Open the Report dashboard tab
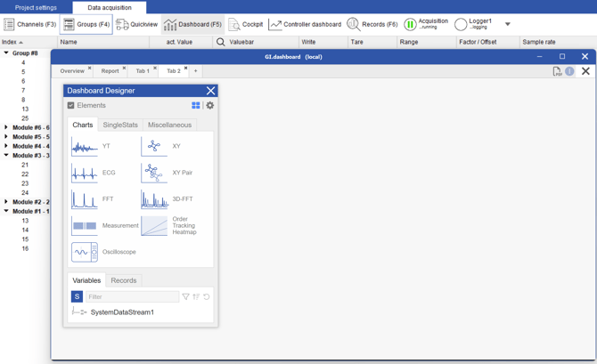The width and height of the screenshot is (597, 364). tap(110, 71)
